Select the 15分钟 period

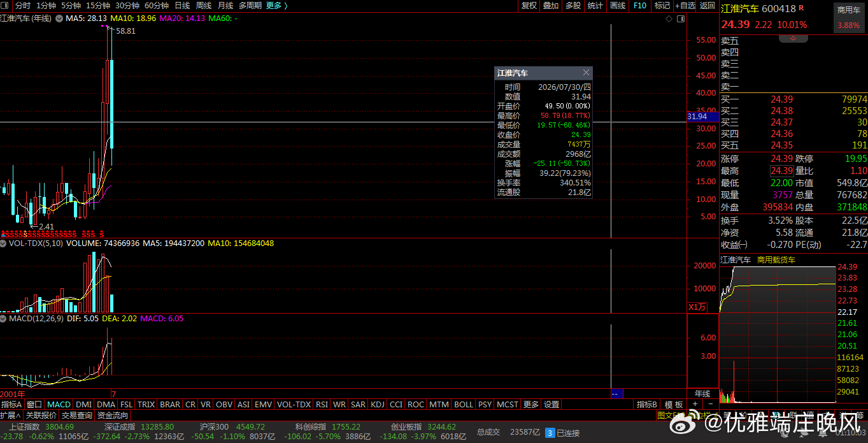[98, 6]
